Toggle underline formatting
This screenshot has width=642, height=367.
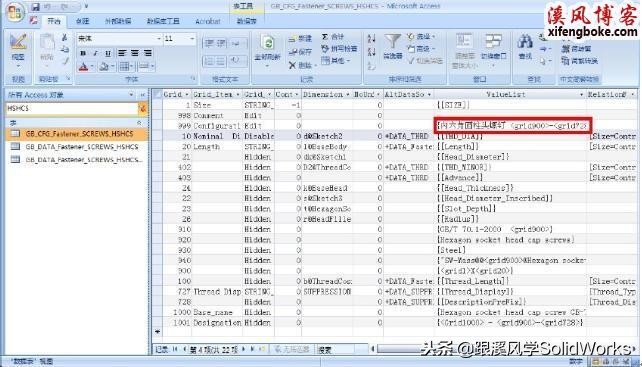coord(108,53)
